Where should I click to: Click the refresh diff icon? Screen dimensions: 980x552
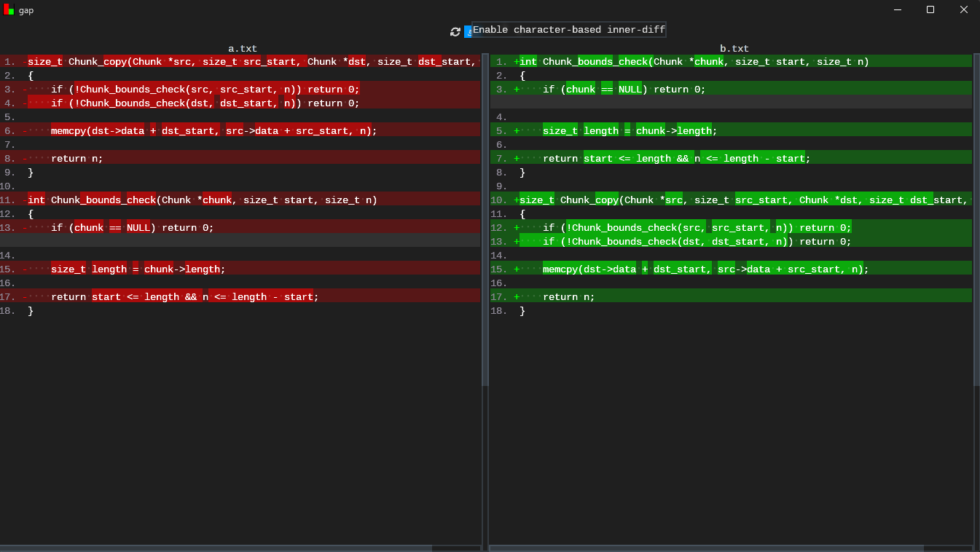pyautogui.click(x=455, y=31)
